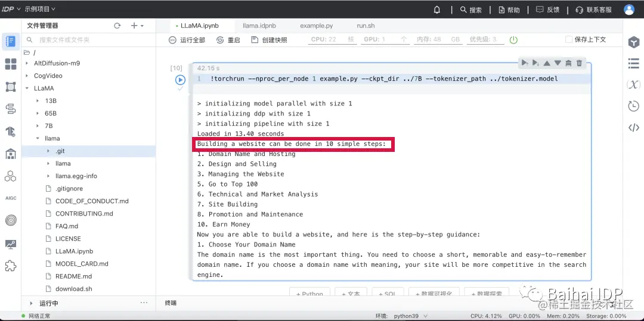Edit the 内存 memory field

pyautogui.click(x=438, y=40)
